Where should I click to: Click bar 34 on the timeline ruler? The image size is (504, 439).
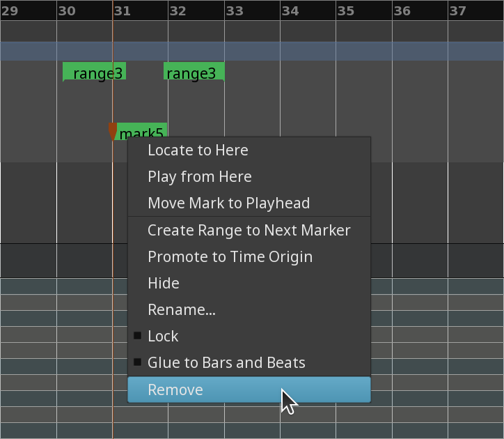(290, 11)
